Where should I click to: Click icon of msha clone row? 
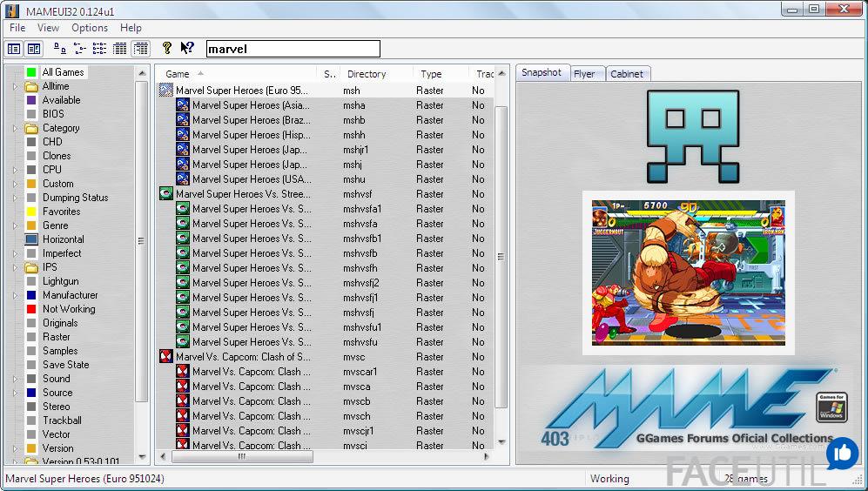pos(183,105)
